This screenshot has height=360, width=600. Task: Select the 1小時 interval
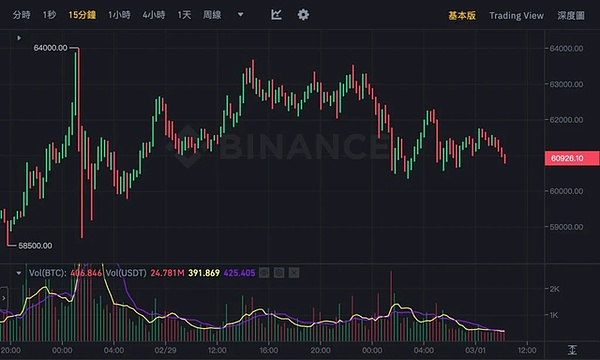pos(119,15)
